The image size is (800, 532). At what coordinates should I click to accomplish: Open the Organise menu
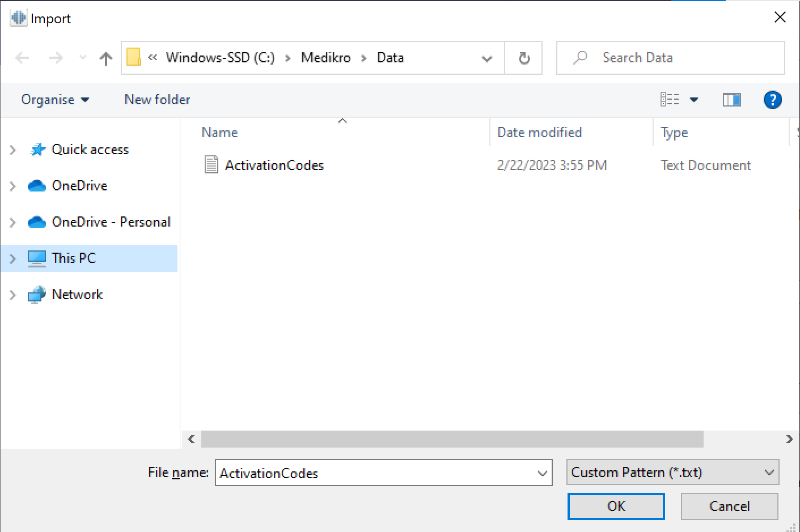[x=55, y=100]
